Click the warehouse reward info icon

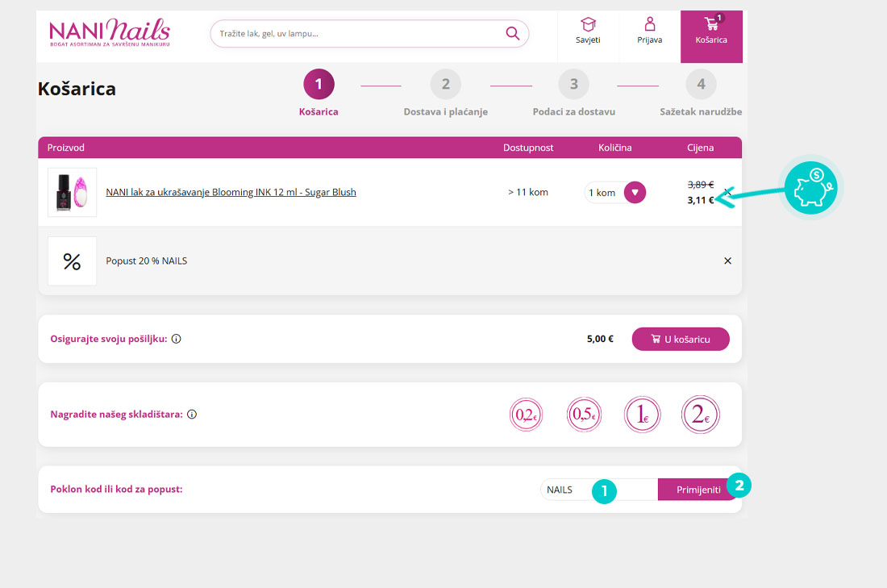click(192, 415)
